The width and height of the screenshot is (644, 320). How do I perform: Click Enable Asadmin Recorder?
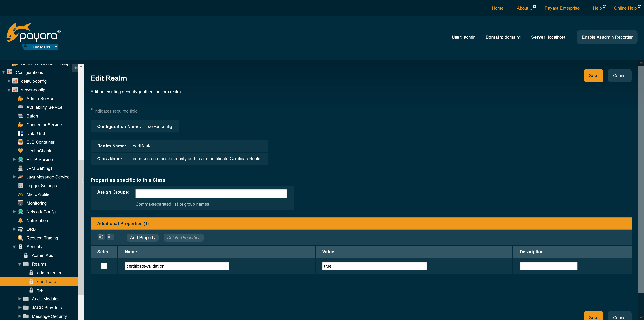coord(607,37)
